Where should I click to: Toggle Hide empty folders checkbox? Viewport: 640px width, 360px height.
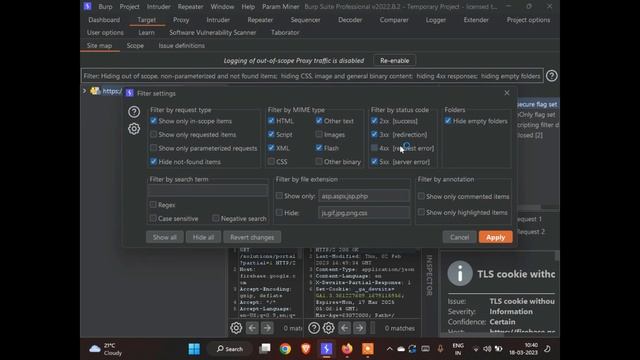click(x=448, y=121)
